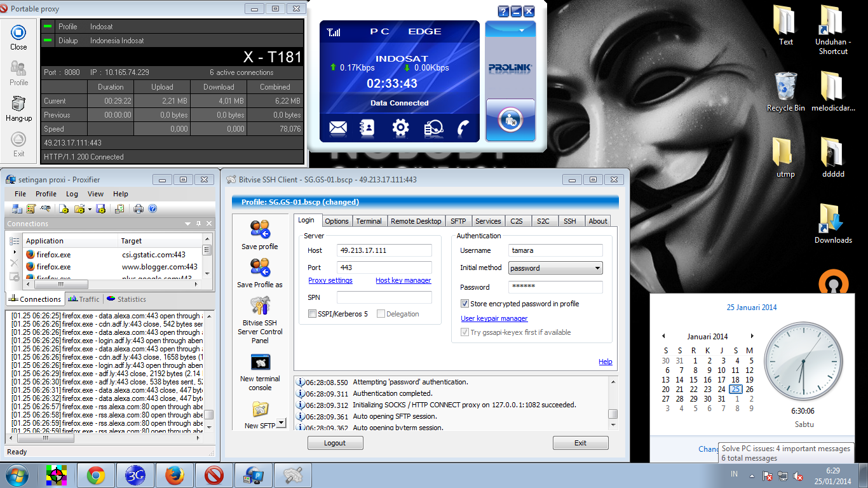Click the Hang-up icon in Portable proxy
Viewport: 868px width, 488px height.
pyautogui.click(x=18, y=104)
